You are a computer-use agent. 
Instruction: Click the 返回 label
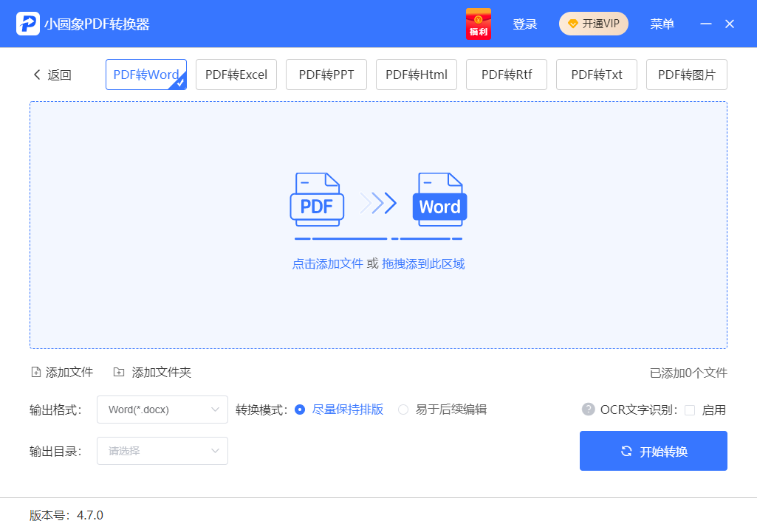point(59,75)
